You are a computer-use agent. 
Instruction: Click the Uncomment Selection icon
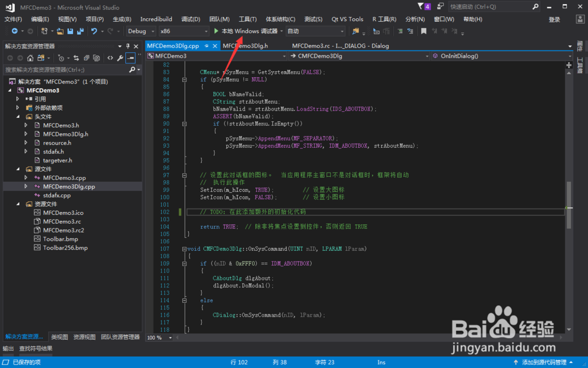coord(410,31)
